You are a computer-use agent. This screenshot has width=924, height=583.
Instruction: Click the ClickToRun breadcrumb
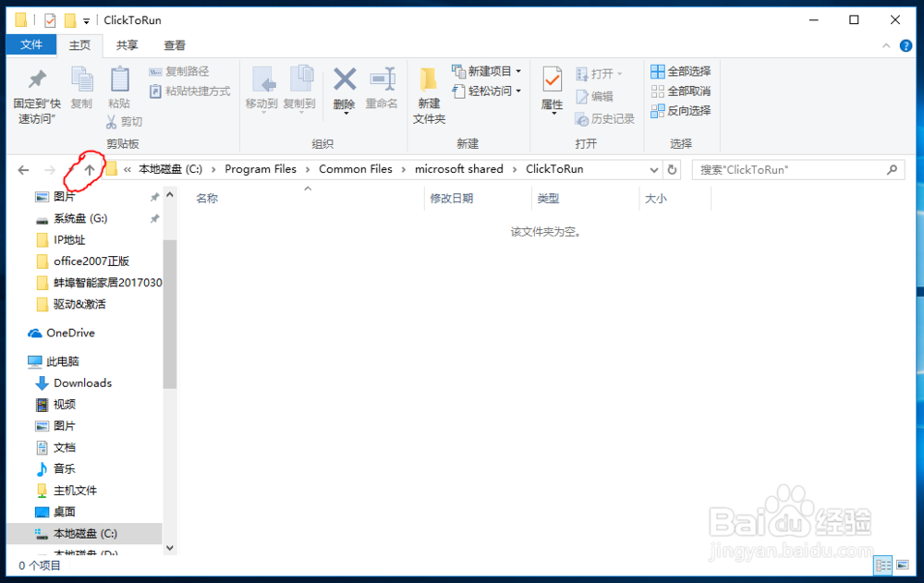554,169
